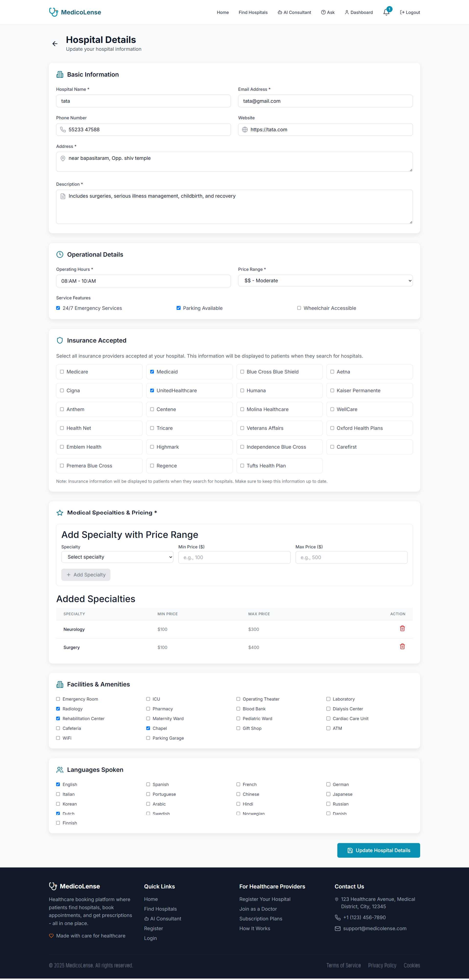Click the Min Price input field
This screenshot has width=469, height=980.
234,557
